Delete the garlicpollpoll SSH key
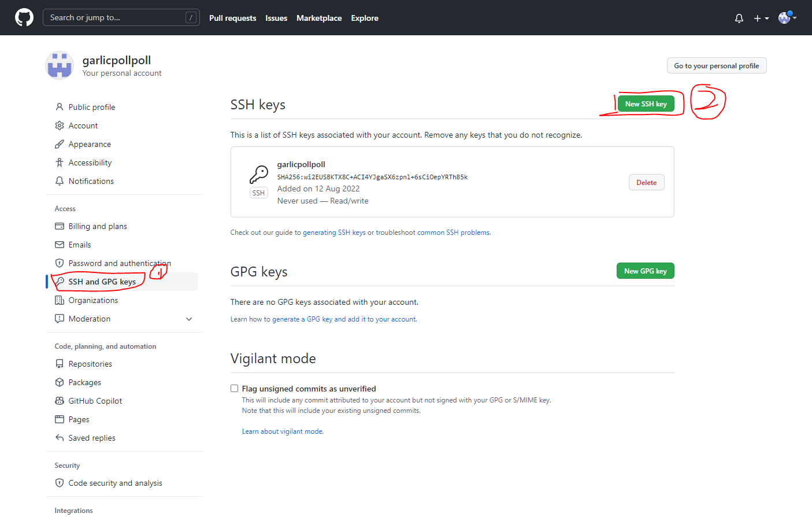This screenshot has height=517, width=812. coord(647,183)
